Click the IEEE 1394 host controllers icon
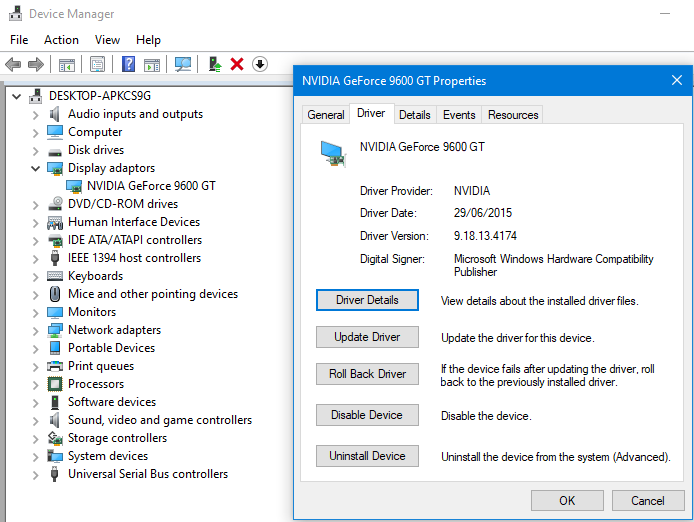Screen dimensions: 694x522 [x=55, y=258]
